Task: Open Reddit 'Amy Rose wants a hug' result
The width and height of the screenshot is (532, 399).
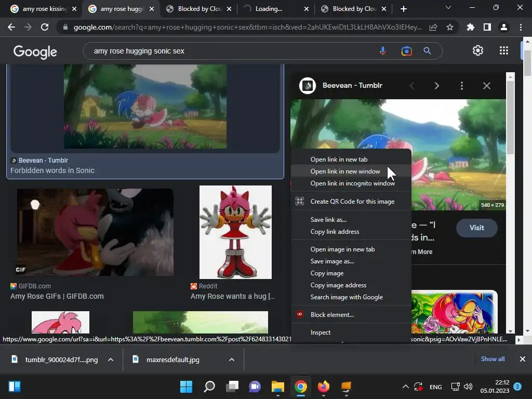Action: pos(232,296)
